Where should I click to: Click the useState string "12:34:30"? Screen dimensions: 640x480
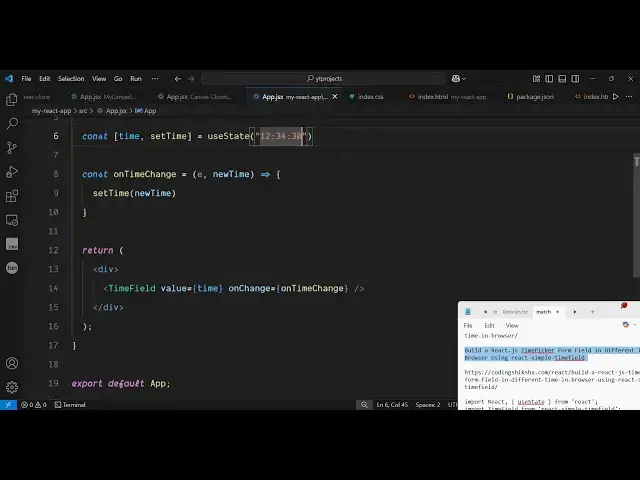[x=281, y=136]
